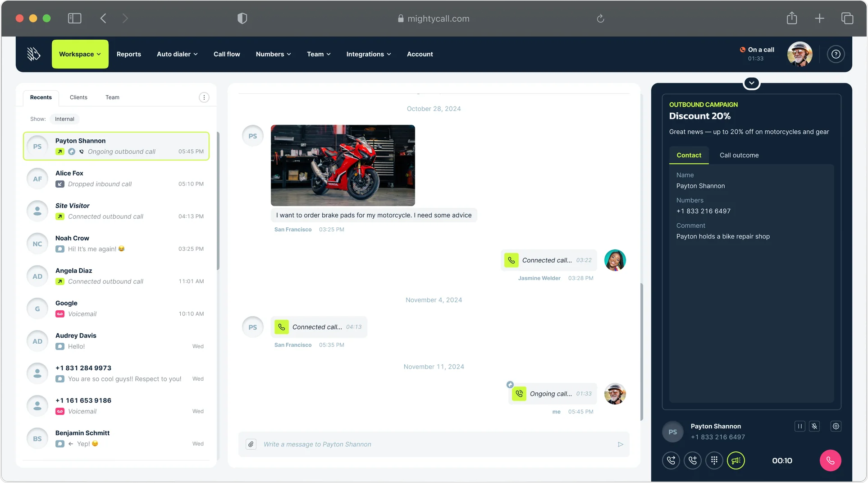This screenshot has width=868, height=483.
Task: Open the Call outcome tab
Action: pyautogui.click(x=739, y=155)
